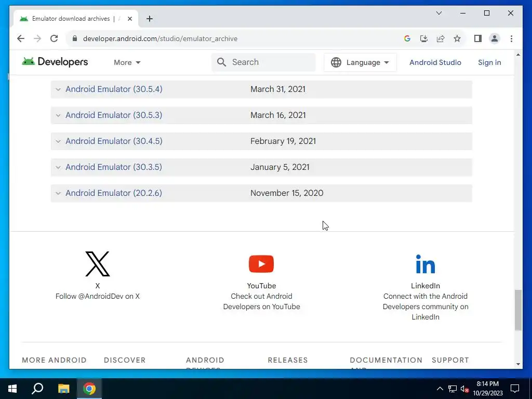Open the Language dropdown
This screenshot has width=532, height=399.
360,62
